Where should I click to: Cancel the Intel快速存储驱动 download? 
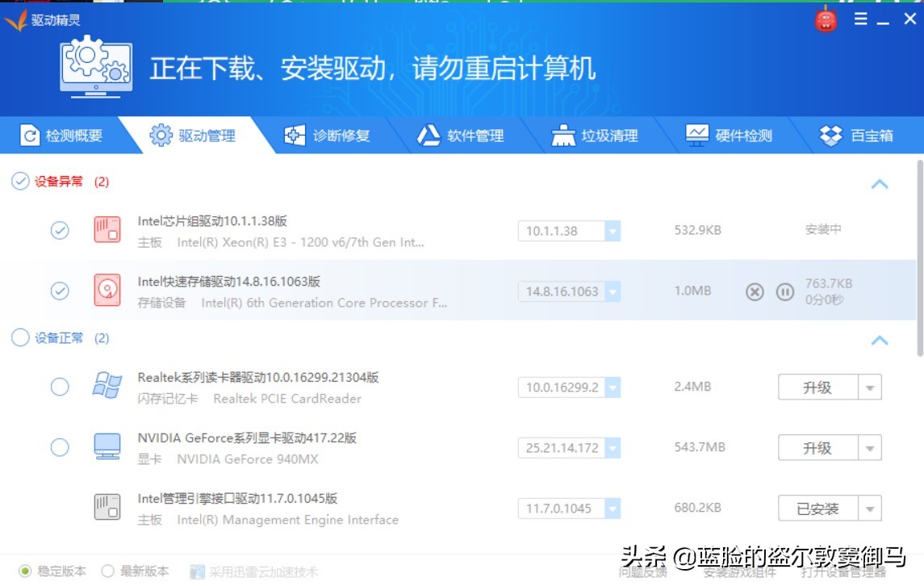755,292
